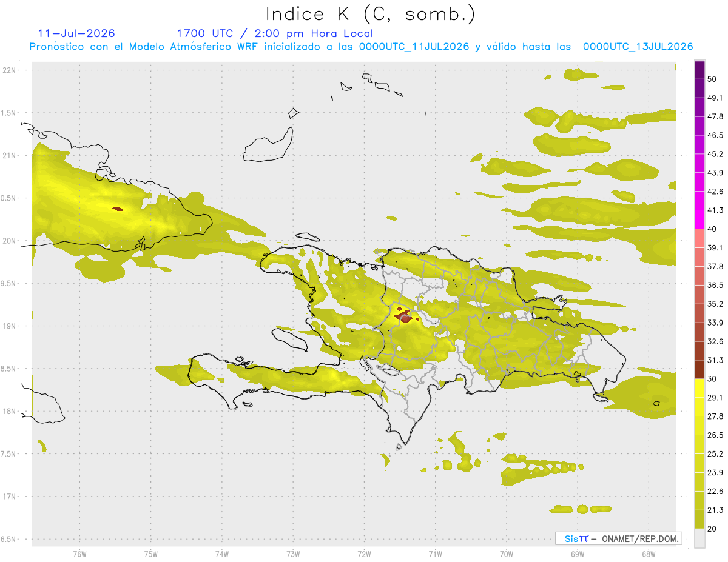The image size is (728, 562).
Task: Click the "17N" latitude axis label
Action: [10, 497]
